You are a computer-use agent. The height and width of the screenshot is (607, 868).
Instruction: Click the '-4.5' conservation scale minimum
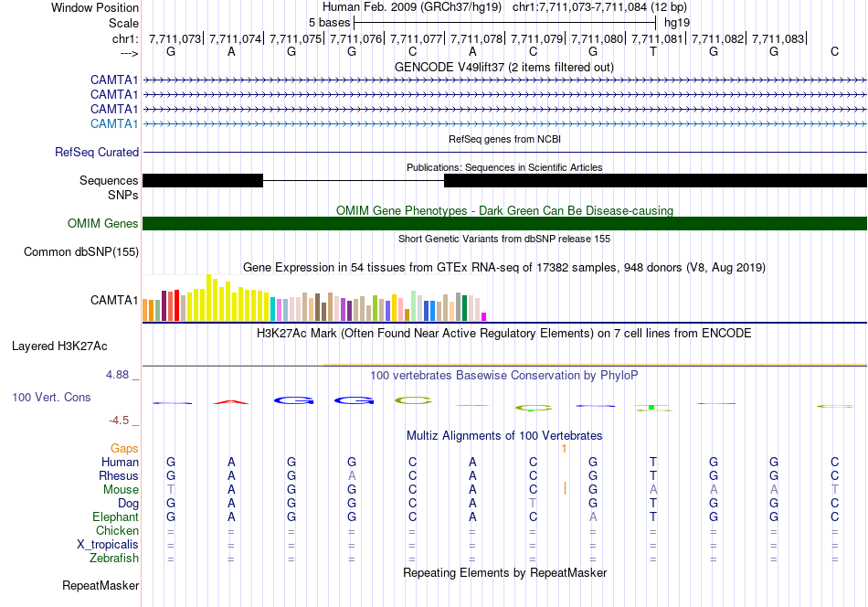point(119,421)
